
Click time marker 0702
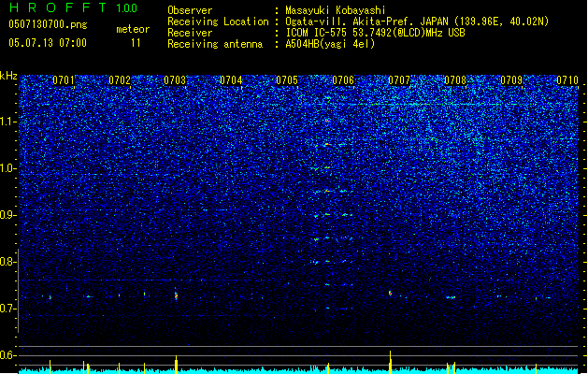click(x=120, y=80)
